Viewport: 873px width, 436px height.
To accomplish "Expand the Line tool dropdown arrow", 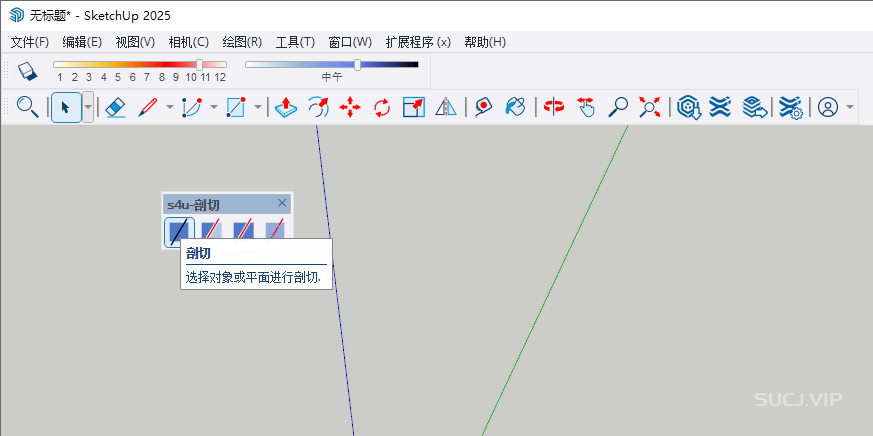I will pyautogui.click(x=170, y=106).
